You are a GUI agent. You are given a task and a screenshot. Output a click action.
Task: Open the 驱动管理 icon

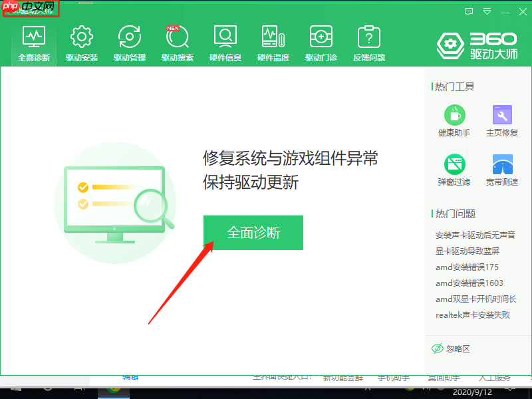point(130,37)
